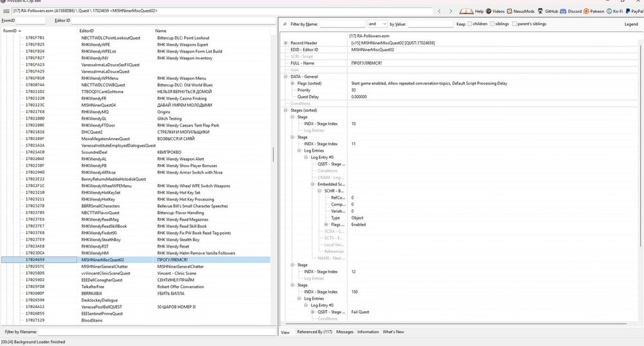Open the 'and' filter operator dropdown
644x346 pixels.
(x=377, y=24)
